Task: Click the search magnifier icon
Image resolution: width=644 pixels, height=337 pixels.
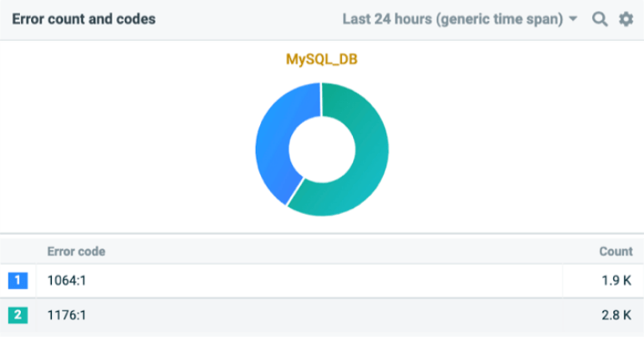Action: point(600,18)
